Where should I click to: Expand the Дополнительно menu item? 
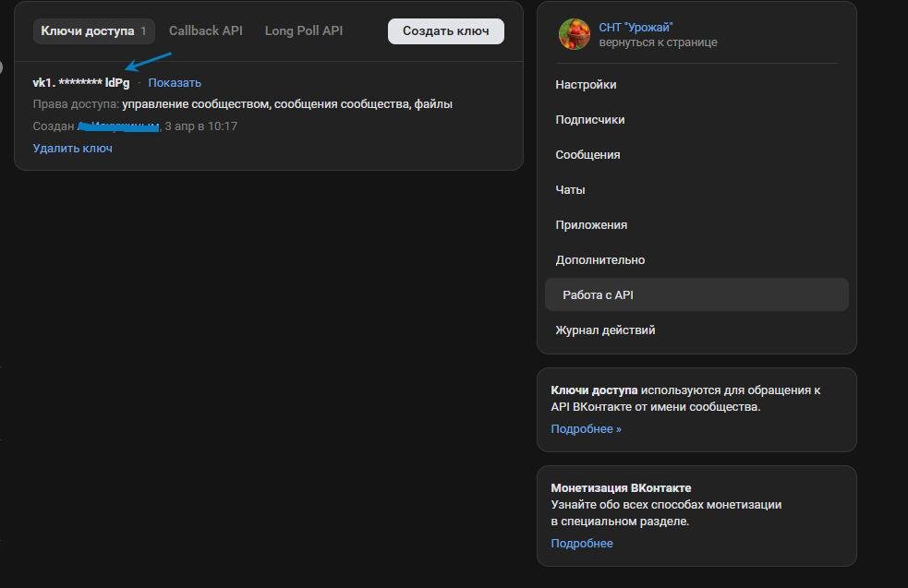coord(599,260)
